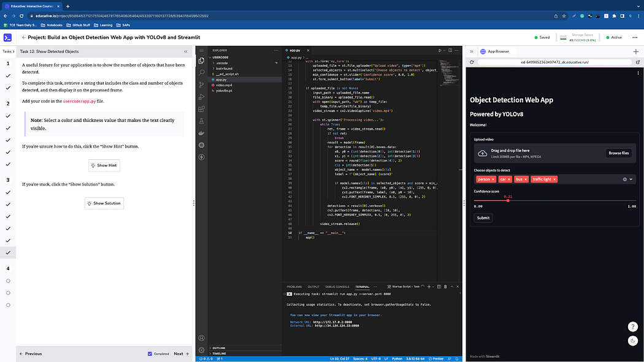
Task: Open the Educative header more options menu
Action: [x=635, y=37]
